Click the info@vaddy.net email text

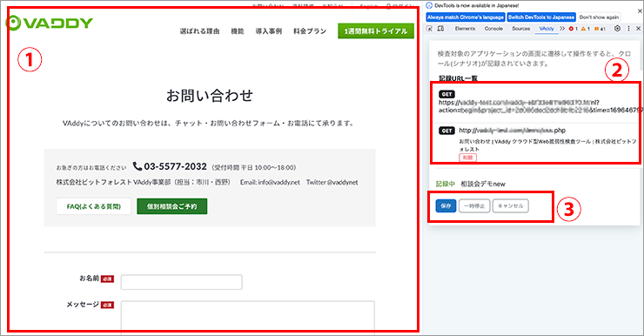coord(278,182)
